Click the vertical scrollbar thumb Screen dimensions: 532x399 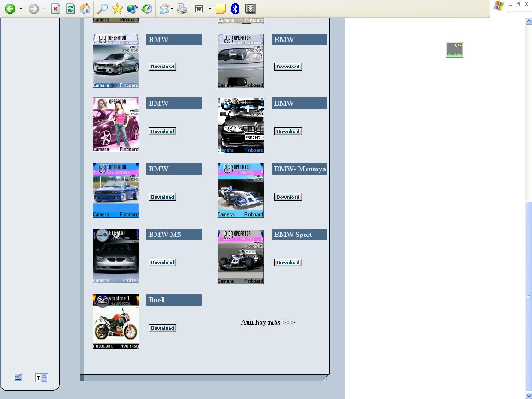pos(529,297)
